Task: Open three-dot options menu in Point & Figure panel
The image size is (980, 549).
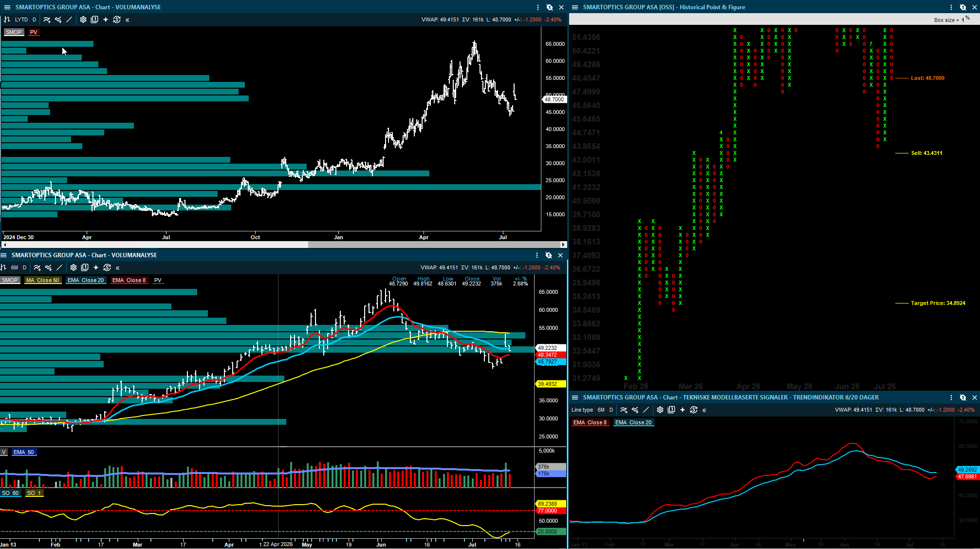Action: point(951,7)
